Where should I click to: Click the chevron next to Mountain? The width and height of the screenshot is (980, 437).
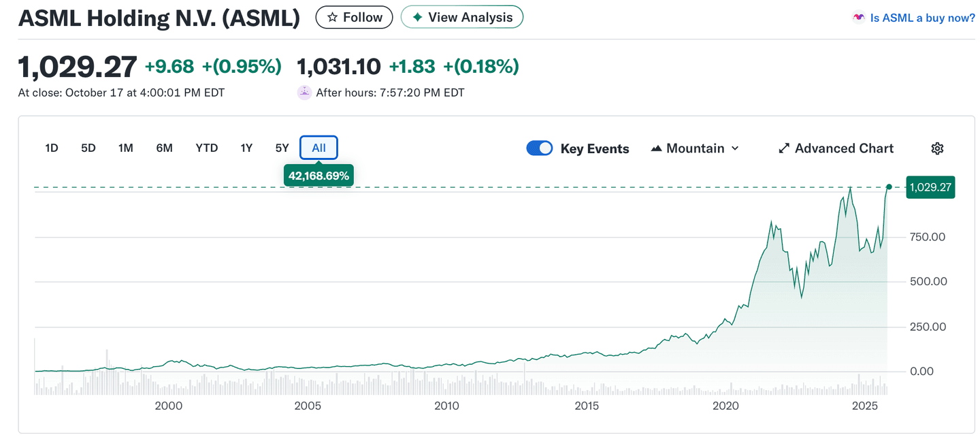click(735, 148)
